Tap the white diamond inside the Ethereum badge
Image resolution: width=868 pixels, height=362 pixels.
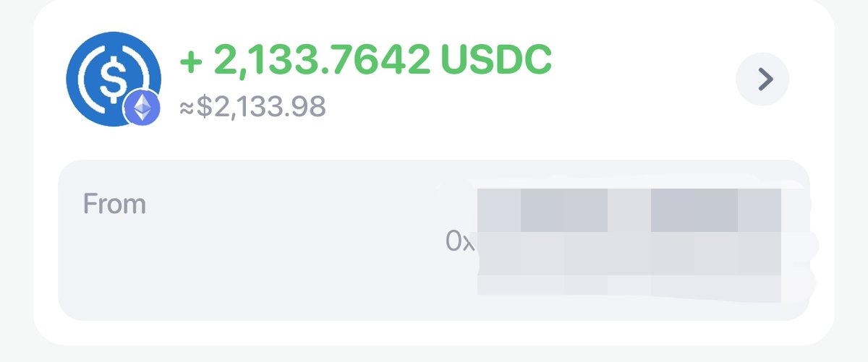(142, 108)
